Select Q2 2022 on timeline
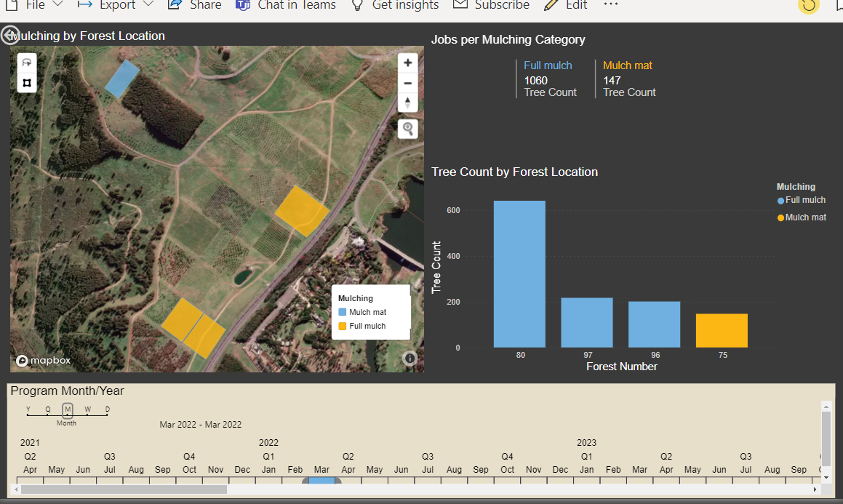This screenshot has width=843, height=504. point(348,456)
